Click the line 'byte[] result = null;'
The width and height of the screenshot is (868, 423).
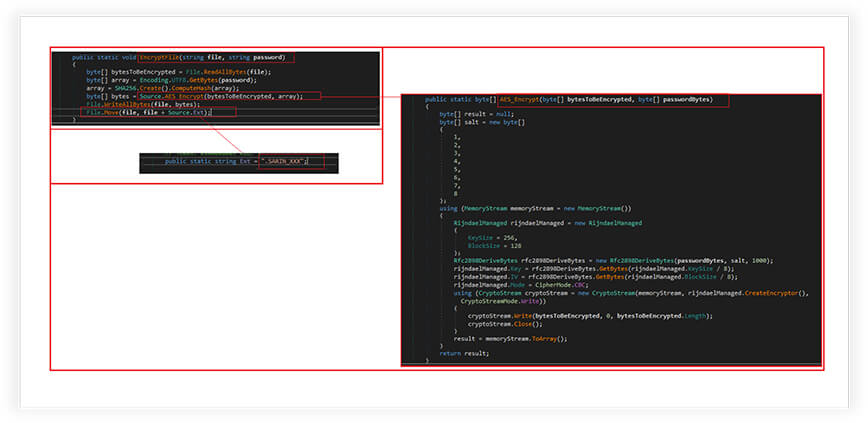point(477,114)
